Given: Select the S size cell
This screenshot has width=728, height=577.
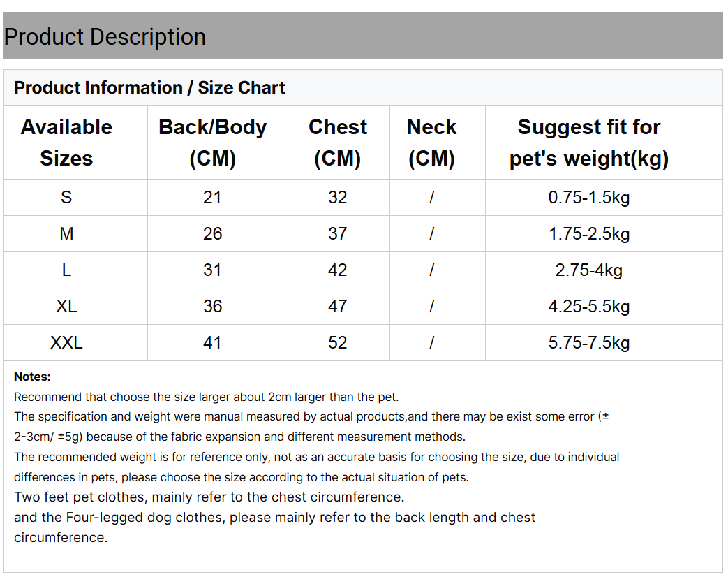Looking at the screenshot, I should [66, 198].
